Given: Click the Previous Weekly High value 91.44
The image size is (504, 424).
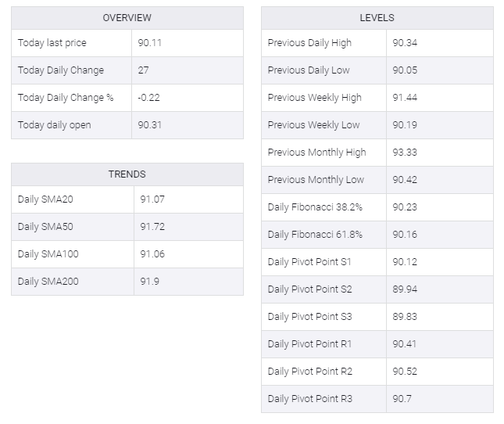Looking at the screenshot, I should (x=405, y=98).
